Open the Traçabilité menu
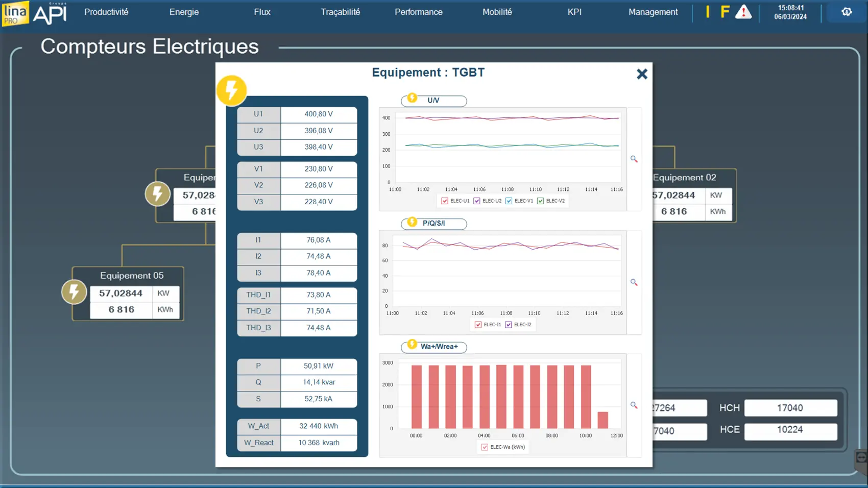The image size is (868, 488). pyautogui.click(x=340, y=12)
